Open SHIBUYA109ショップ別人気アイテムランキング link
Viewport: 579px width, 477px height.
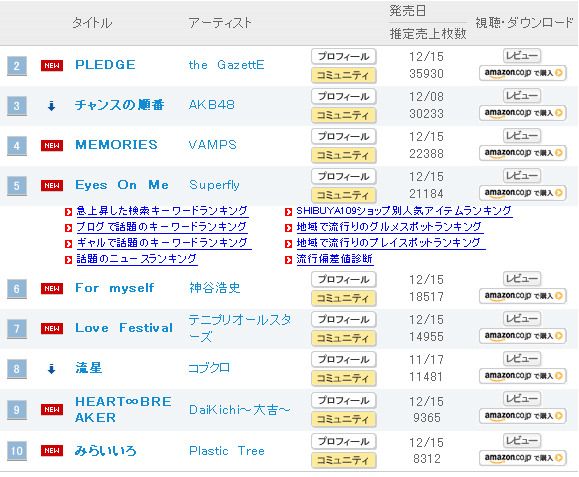(x=404, y=211)
